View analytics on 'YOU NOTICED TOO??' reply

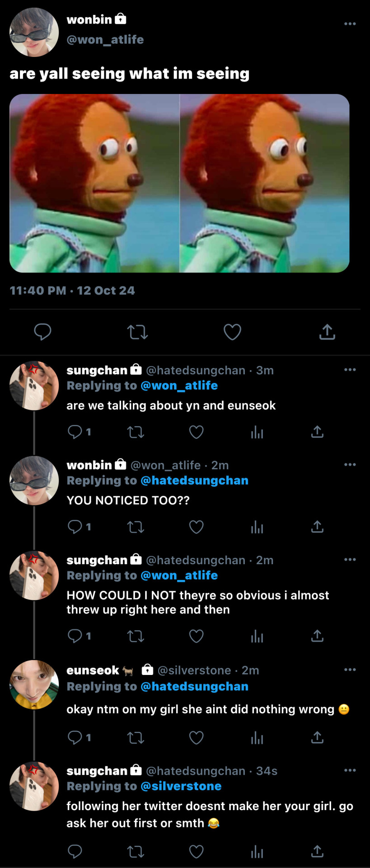pyautogui.click(x=257, y=527)
